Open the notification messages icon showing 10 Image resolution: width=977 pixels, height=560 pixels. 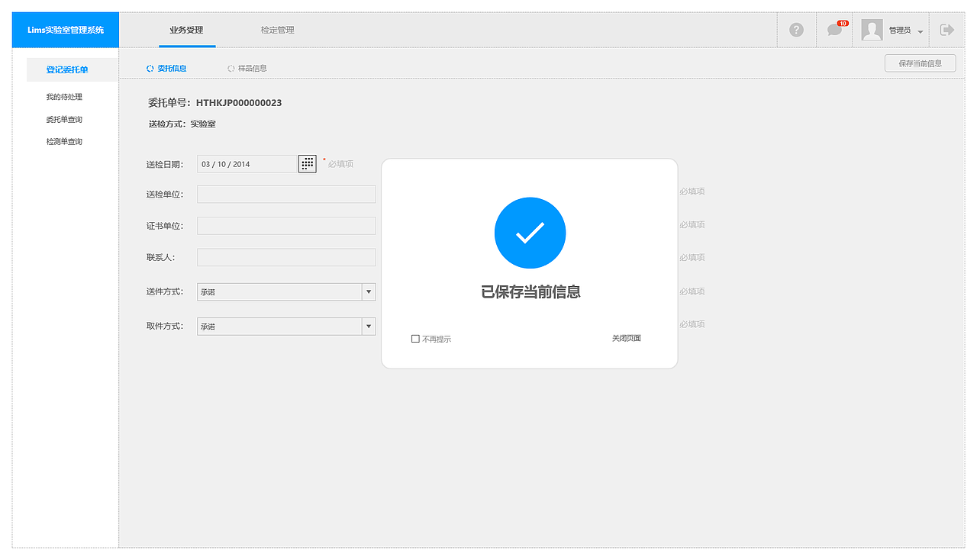(834, 30)
